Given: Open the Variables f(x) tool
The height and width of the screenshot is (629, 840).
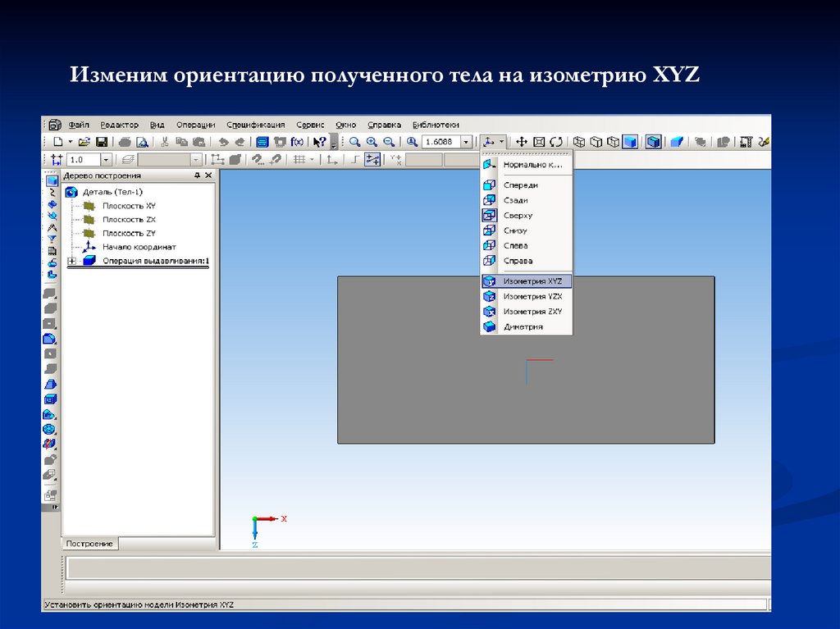Looking at the screenshot, I should coord(297,142).
